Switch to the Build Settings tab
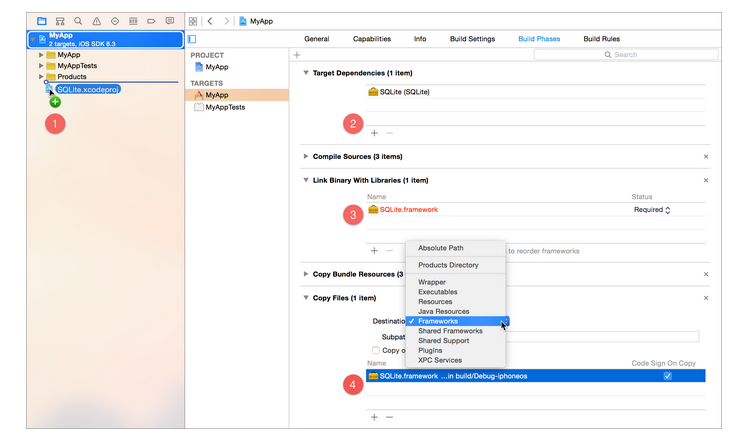Viewport: 742px width, 442px height. tap(472, 39)
